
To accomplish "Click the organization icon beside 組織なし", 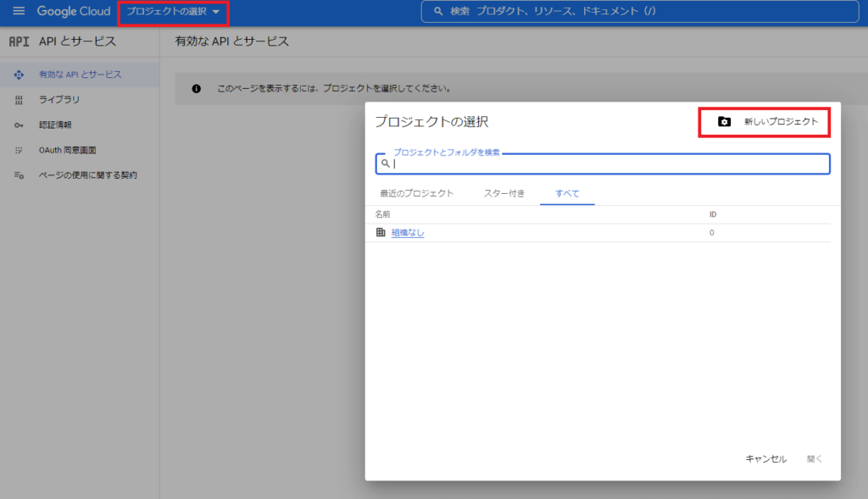I will pos(381,232).
